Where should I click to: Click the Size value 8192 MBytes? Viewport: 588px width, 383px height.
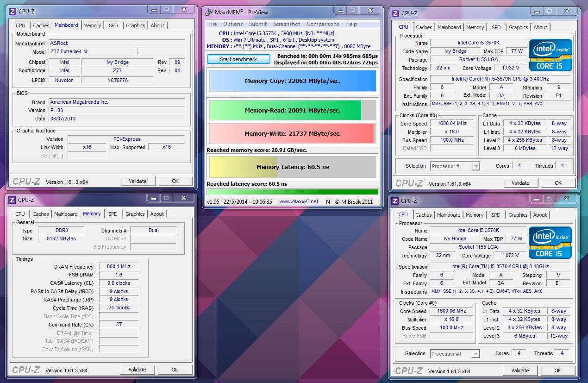pyautogui.click(x=62, y=239)
